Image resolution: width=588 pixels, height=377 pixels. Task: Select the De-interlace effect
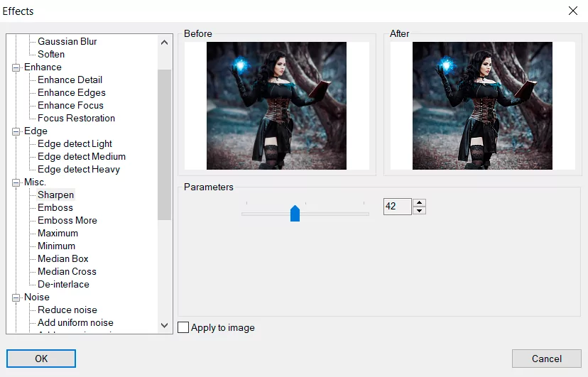(x=63, y=284)
